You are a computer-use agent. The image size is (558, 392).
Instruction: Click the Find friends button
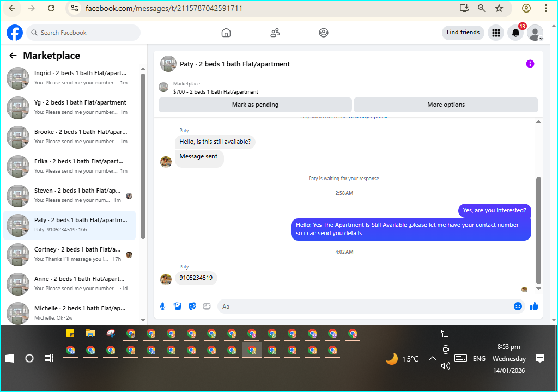463,32
